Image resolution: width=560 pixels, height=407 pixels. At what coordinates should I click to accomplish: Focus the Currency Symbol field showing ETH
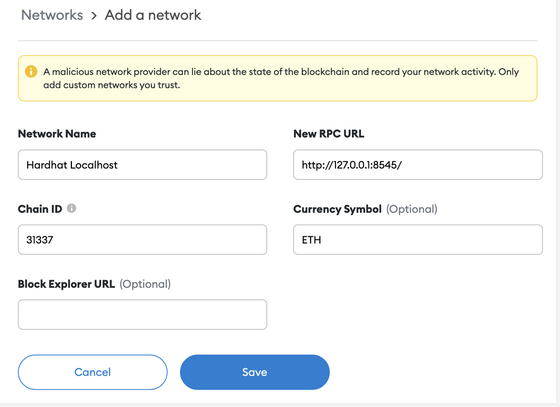coord(418,240)
